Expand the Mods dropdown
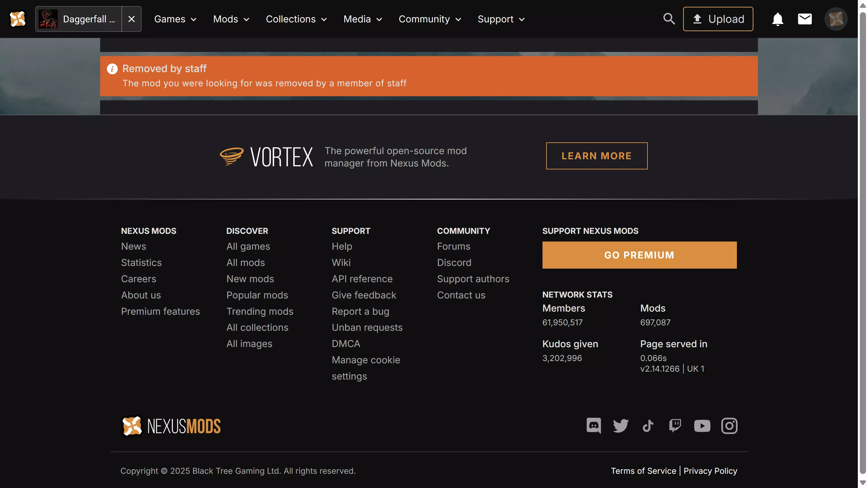 click(x=231, y=19)
